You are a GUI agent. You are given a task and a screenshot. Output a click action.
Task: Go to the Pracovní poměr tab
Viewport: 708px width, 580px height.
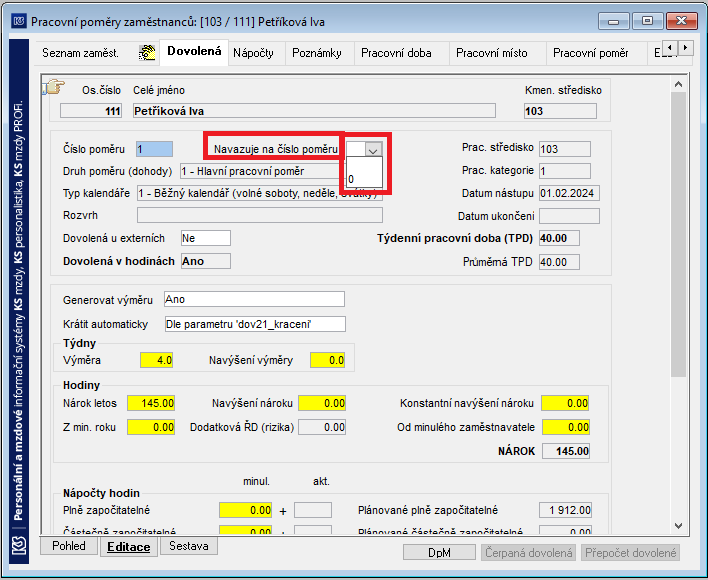591,53
